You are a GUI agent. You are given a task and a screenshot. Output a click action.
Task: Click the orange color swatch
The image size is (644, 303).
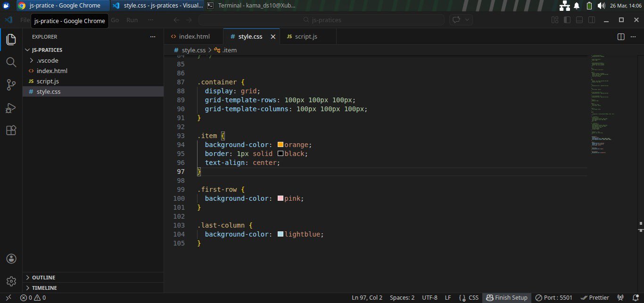pos(281,145)
